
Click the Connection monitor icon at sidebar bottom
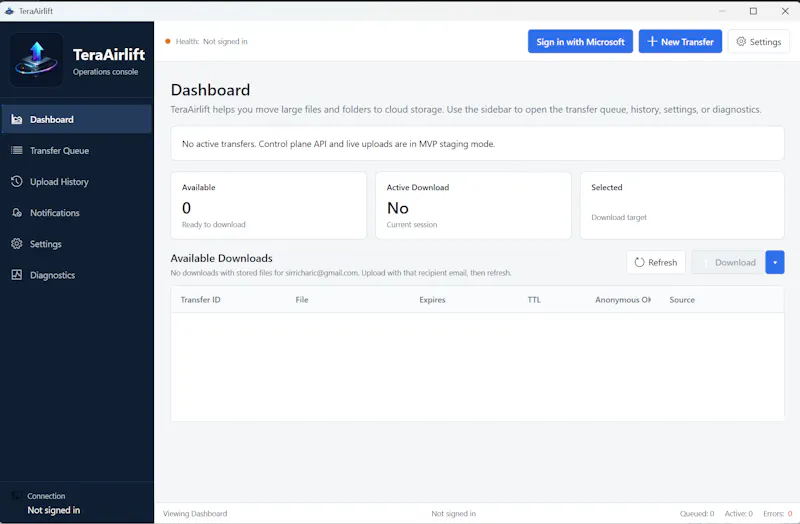pos(17,496)
